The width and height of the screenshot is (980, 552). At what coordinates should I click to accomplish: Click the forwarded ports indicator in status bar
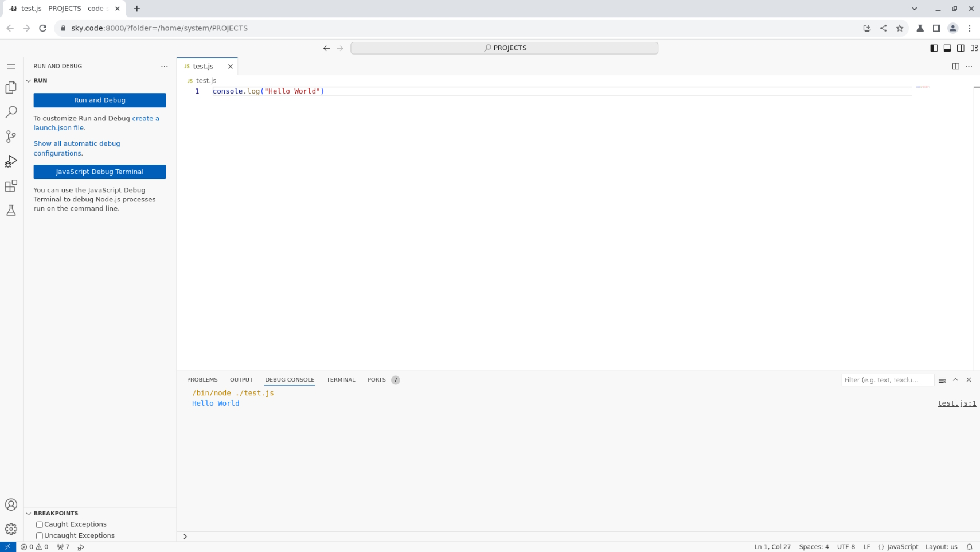pos(63,547)
